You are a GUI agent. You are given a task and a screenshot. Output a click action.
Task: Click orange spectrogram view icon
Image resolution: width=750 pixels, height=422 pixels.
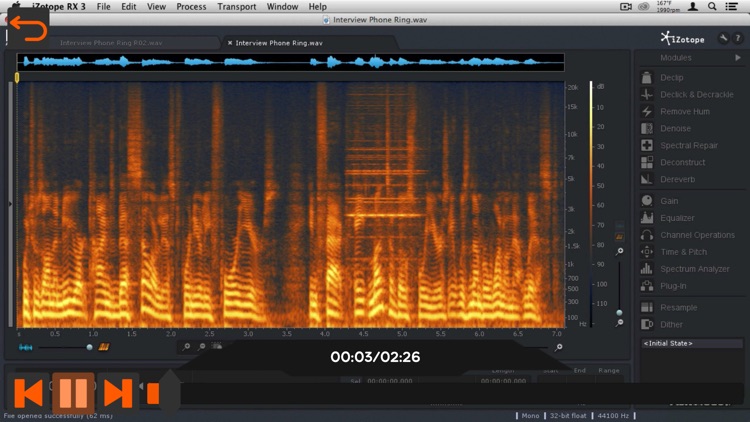click(104, 347)
